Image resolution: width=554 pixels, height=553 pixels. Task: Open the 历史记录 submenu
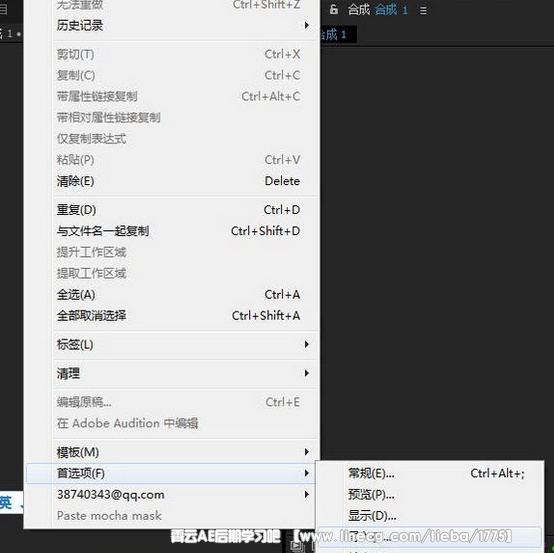pyautogui.click(x=172, y=25)
